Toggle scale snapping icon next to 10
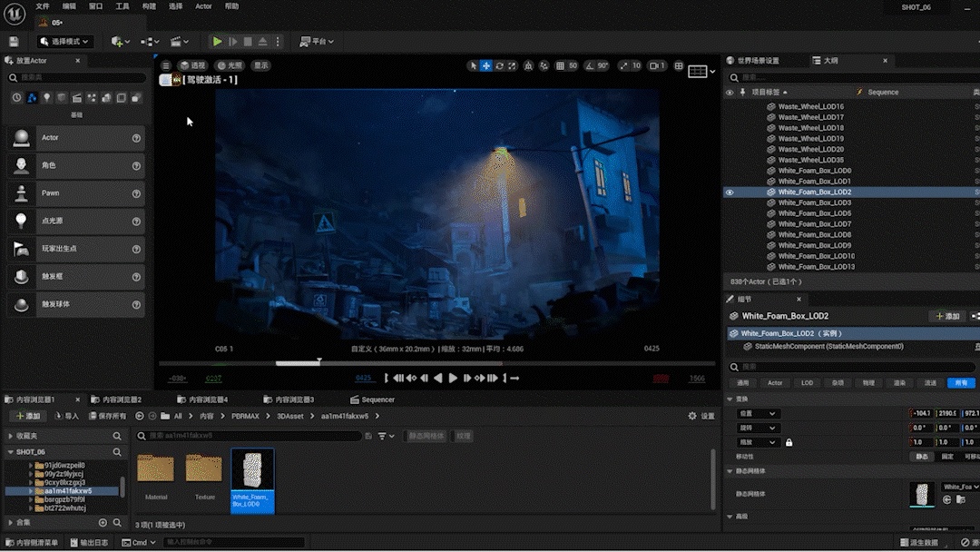 [x=623, y=65]
